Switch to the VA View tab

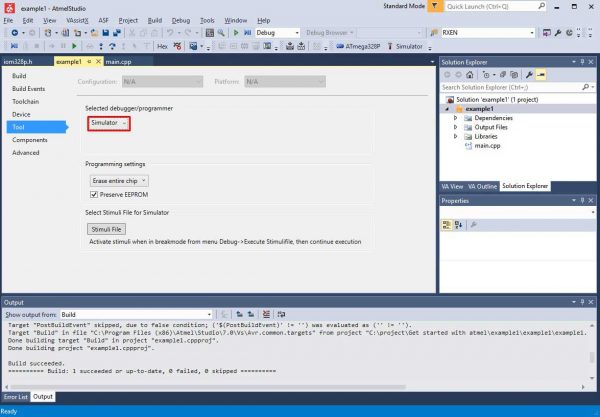452,186
